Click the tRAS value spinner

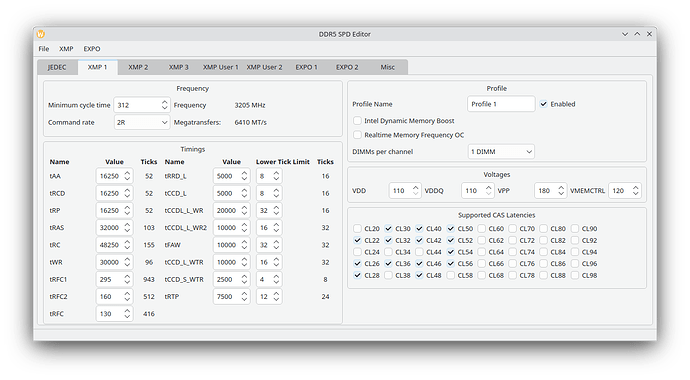tap(114, 228)
